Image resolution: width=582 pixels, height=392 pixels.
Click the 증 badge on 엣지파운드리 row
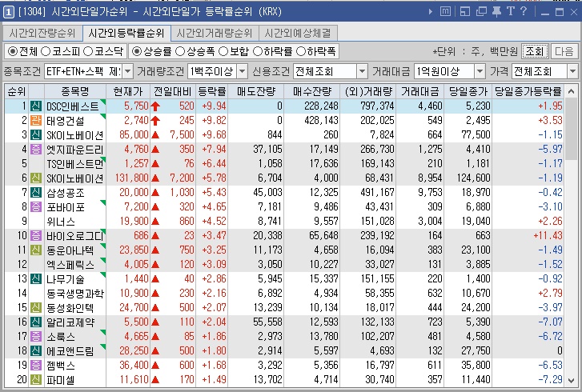36,150
